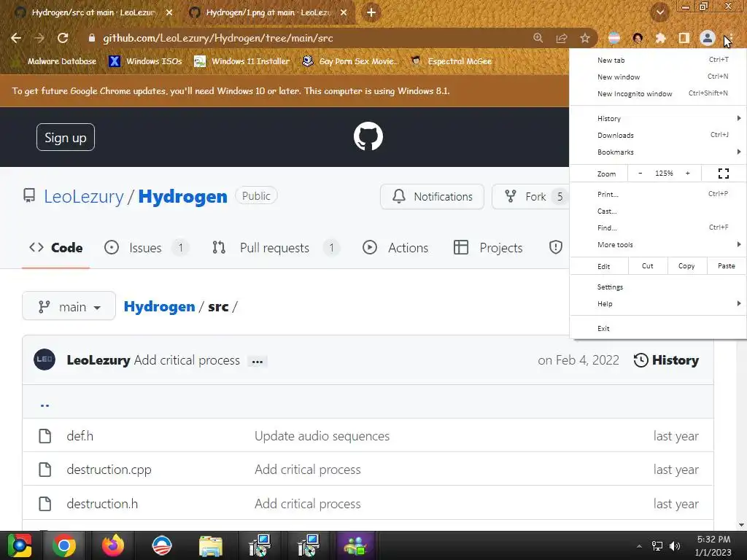Click the volume speaker tray icon
This screenshot has height=560, width=747.
[675, 546]
